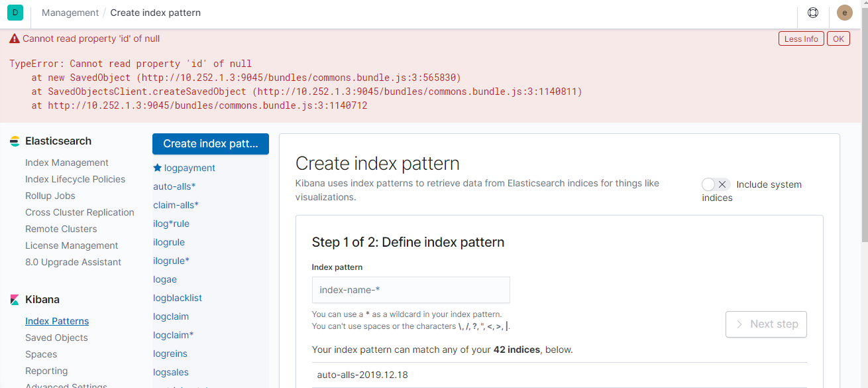Select the logclaim index pattern without asterisk
This screenshot has width=868, height=388.
[x=171, y=316]
